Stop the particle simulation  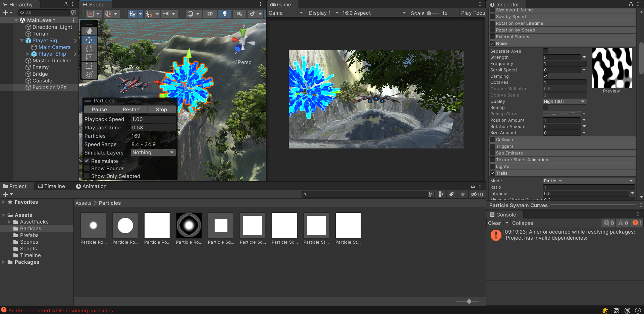click(161, 110)
